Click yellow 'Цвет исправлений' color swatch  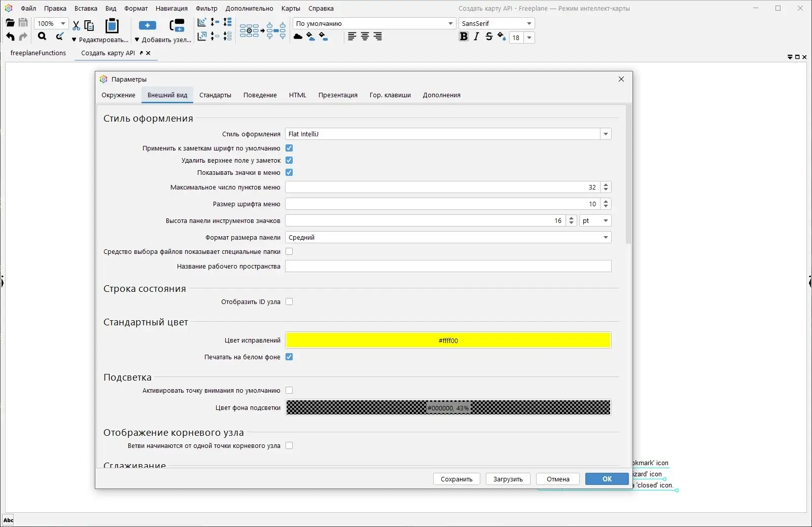click(448, 341)
